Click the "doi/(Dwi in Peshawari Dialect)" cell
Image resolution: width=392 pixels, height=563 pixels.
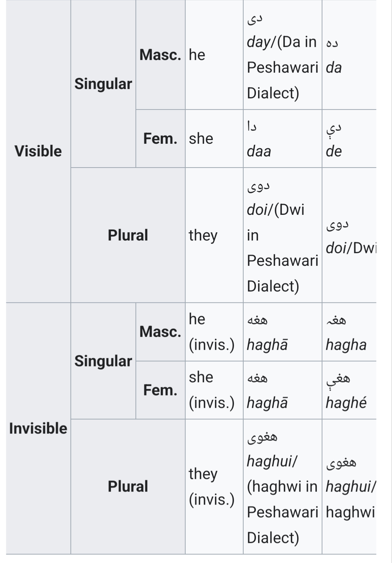point(282,235)
